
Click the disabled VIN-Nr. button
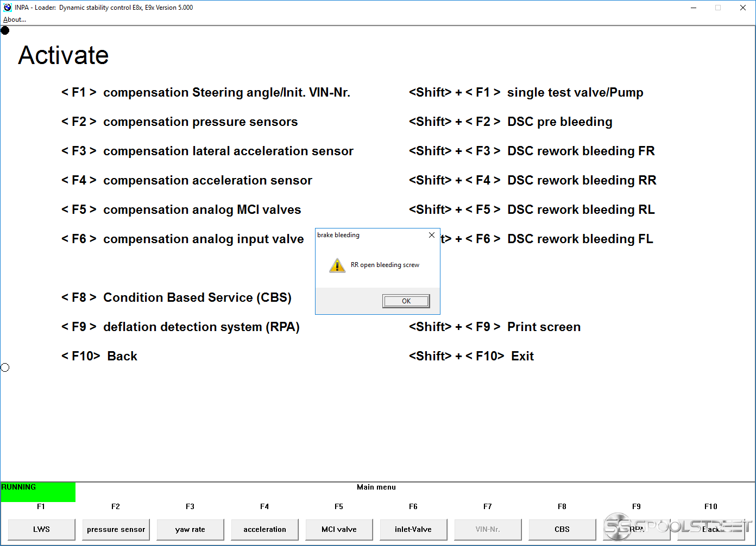488,529
